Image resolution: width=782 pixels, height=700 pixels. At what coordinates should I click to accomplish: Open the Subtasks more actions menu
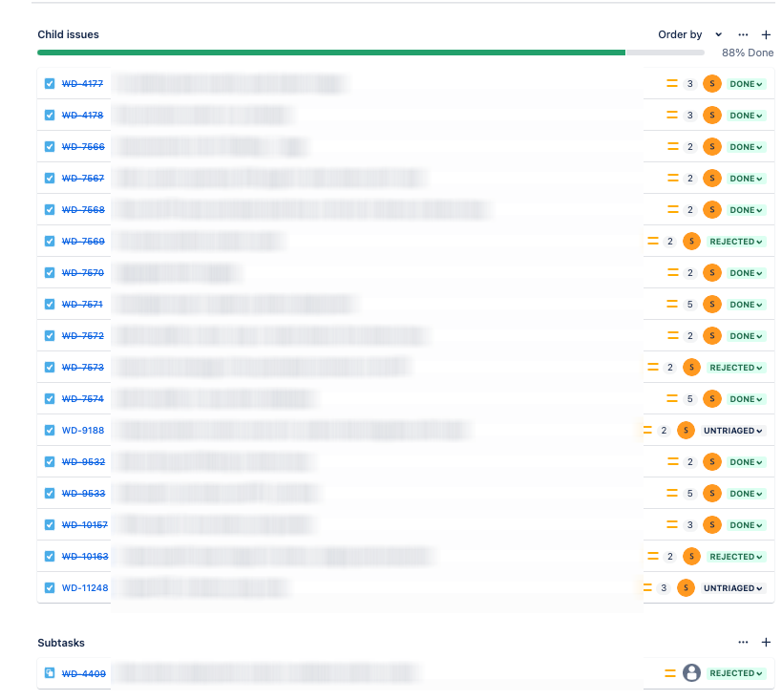[743, 643]
